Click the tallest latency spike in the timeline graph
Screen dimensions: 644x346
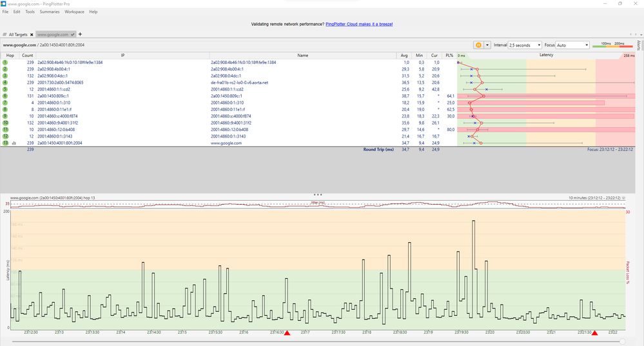[x=474, y=222]
